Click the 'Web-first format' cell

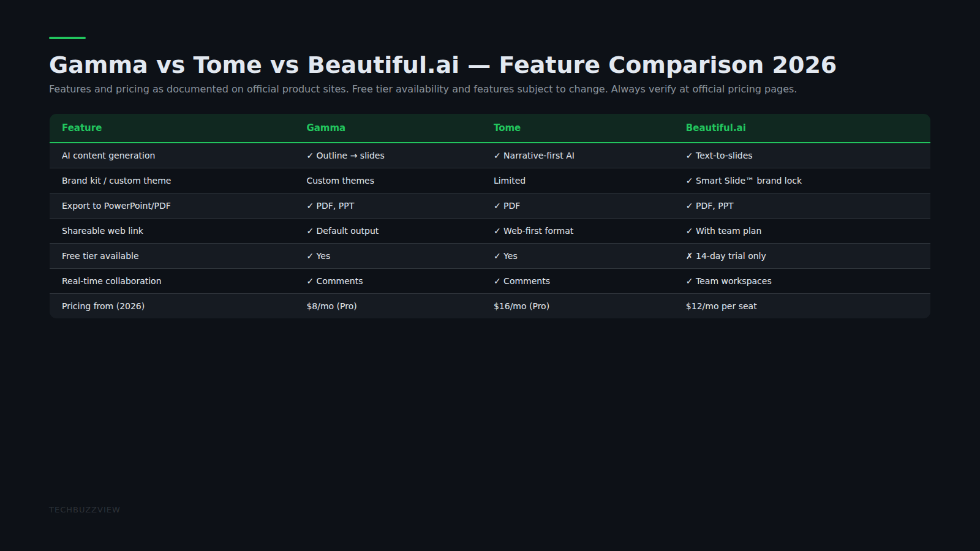click(533, 231)
